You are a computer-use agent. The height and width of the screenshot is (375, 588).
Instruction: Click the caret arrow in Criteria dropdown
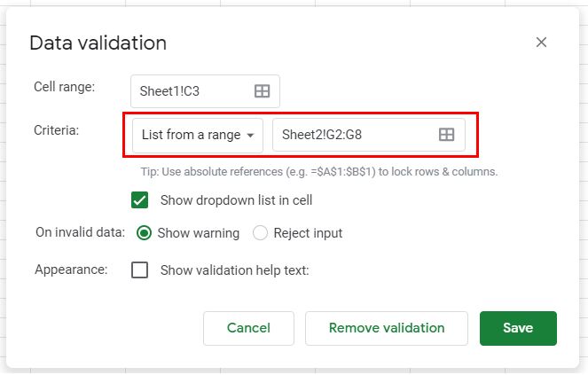tap(251, 135)
